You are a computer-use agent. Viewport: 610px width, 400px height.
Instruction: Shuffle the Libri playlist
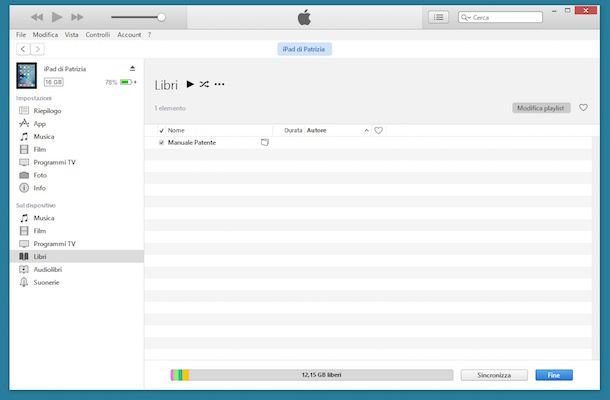click(204, 84)
